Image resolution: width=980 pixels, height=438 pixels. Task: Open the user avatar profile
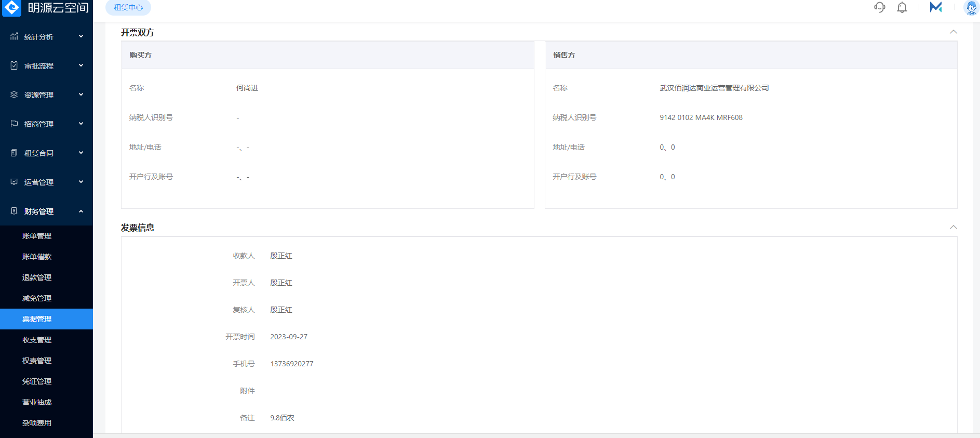pyautogui.click(x=971, y=8)
